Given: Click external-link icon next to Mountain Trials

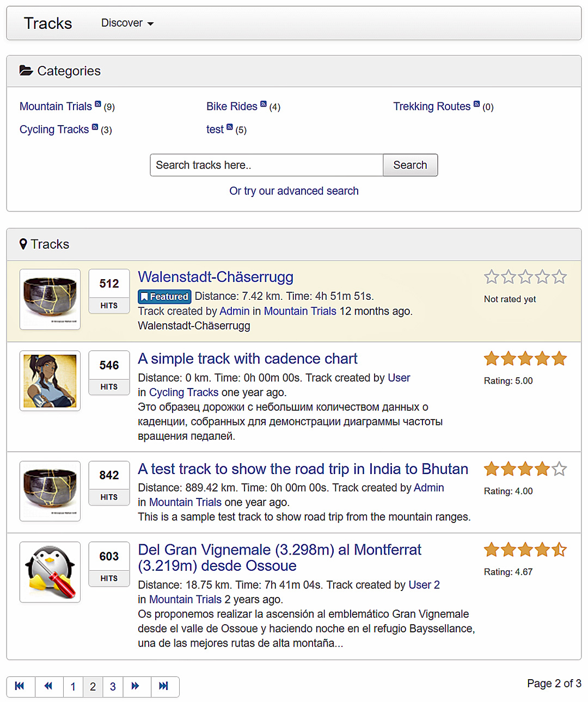Looking at the screenshot, I should click(x=98, y=102).
